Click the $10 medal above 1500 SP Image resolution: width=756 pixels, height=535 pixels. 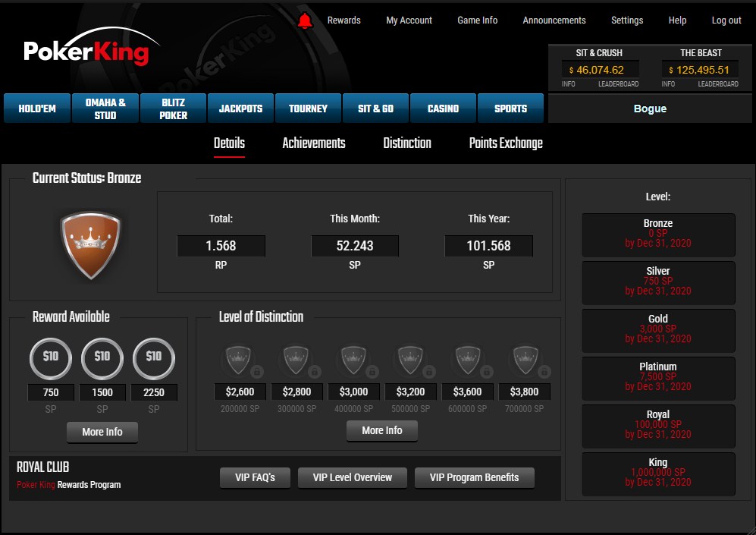tap(102, 359)
